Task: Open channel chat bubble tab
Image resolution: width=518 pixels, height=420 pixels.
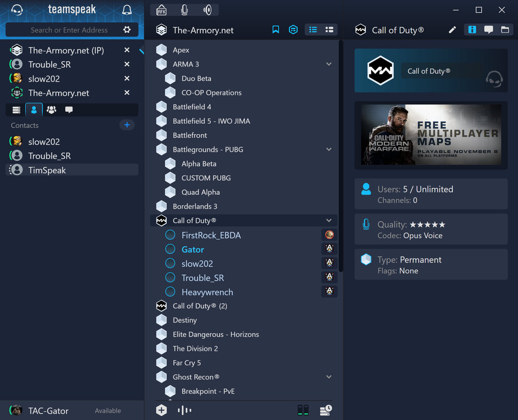Action: [x=488, y=30]
